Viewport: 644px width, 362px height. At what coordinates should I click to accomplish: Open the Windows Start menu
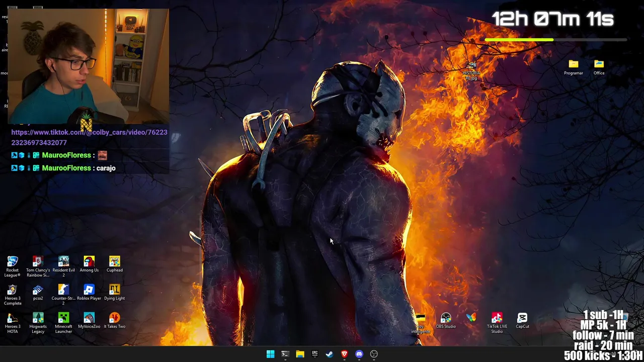click(270, 354)
